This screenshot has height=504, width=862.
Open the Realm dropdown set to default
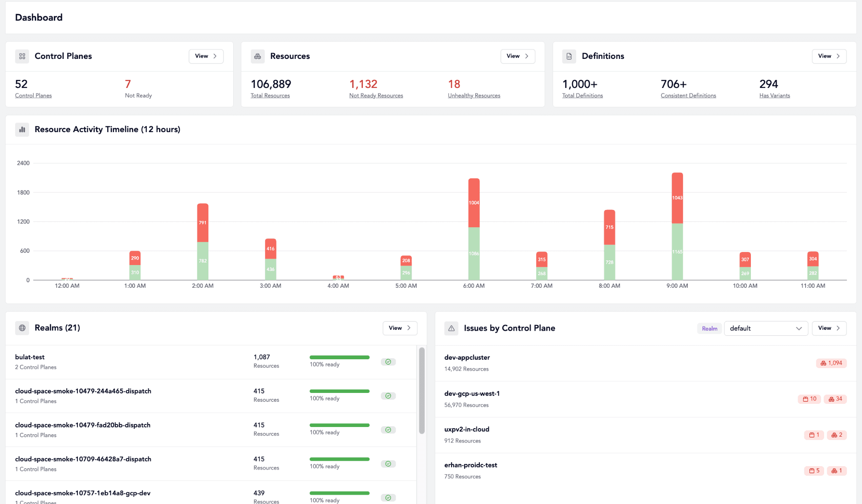click(766, 329)
